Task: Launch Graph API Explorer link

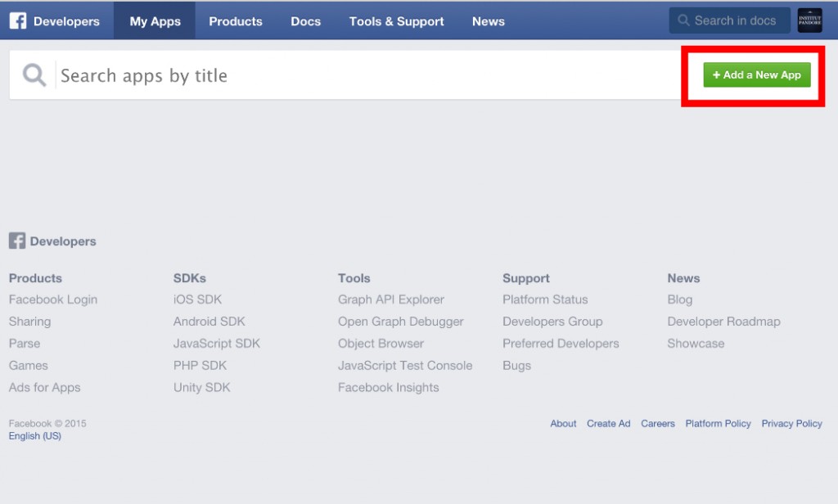Action: [390, 299]
